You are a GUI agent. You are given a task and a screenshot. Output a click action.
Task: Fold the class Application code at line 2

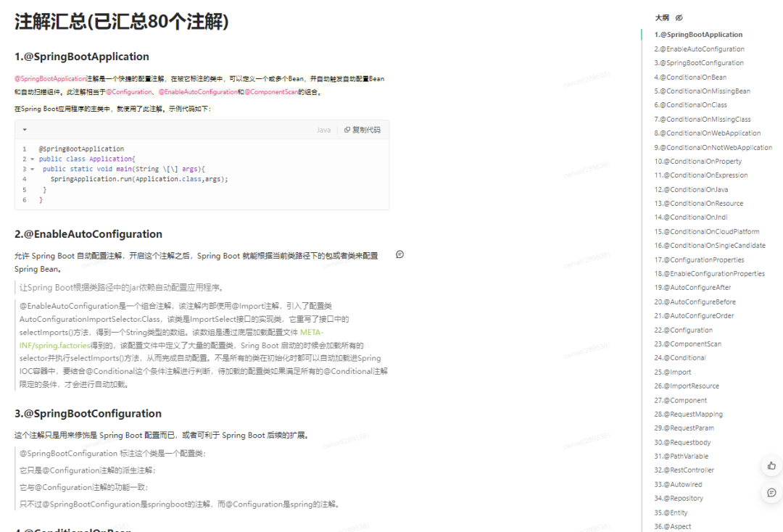(33, 159)
